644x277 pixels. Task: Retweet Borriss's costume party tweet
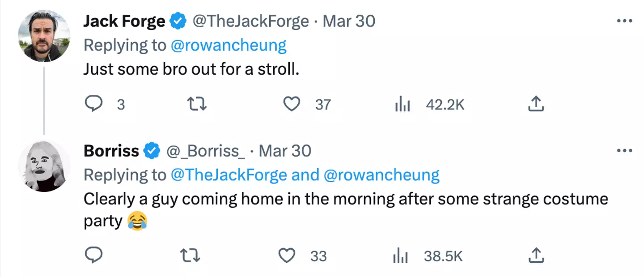pyautogui.click(x=190, y=256)
